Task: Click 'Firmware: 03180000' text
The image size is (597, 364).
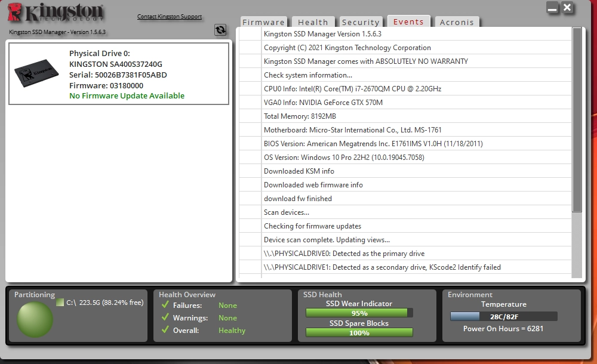Action: (106, 86)
